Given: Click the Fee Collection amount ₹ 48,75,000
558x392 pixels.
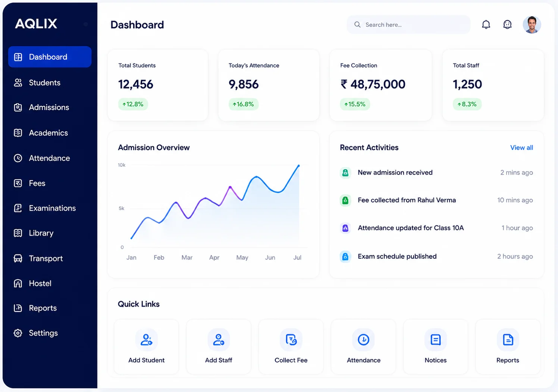Looking at the screenshot, I should tap(373, 84).
